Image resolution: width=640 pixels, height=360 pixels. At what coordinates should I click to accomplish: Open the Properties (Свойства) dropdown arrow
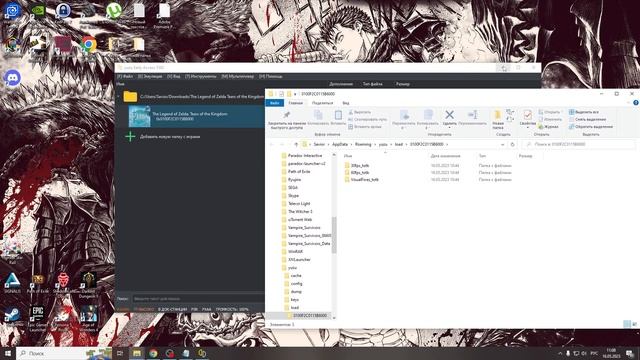[527, 128]
